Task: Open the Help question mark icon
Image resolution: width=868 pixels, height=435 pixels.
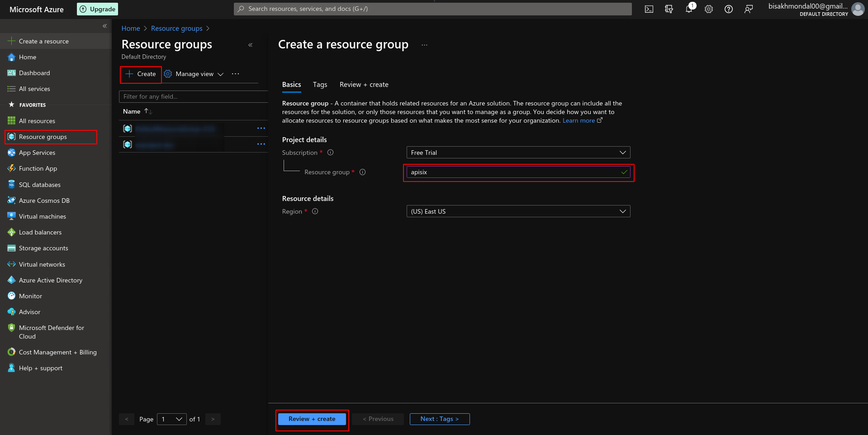Action: click(x=729, y=9)
